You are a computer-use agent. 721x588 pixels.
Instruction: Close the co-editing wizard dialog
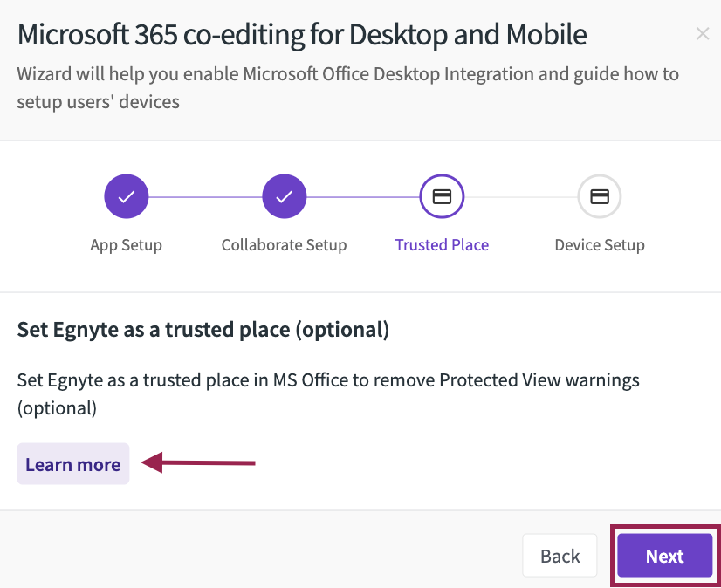pos(702,33)
